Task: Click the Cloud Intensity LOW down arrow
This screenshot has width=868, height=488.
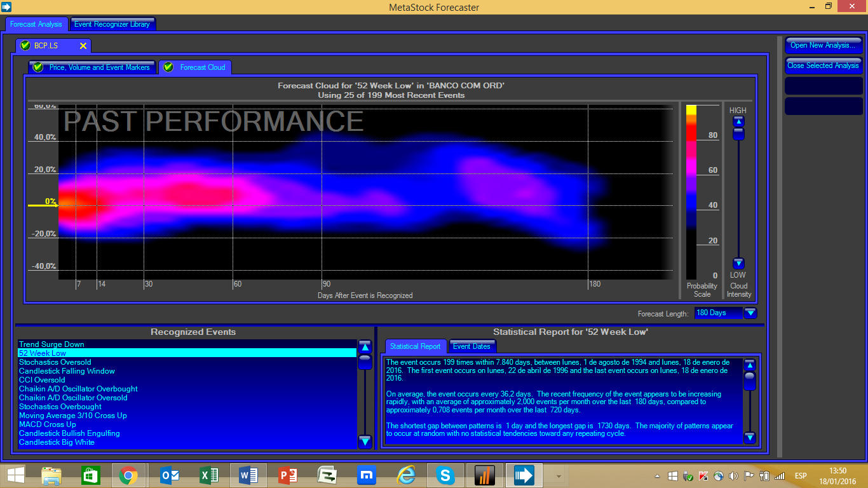Action: (x=738, y=264)
